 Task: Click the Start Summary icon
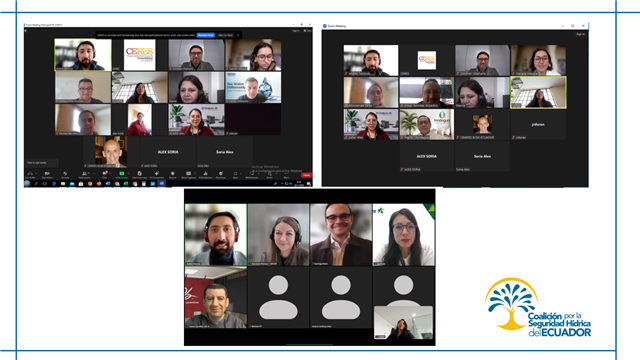(140, 173)
